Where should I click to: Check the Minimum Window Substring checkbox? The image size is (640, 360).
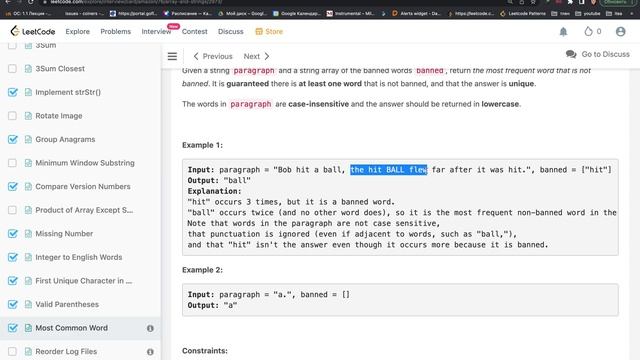click(x=13, y=163)
